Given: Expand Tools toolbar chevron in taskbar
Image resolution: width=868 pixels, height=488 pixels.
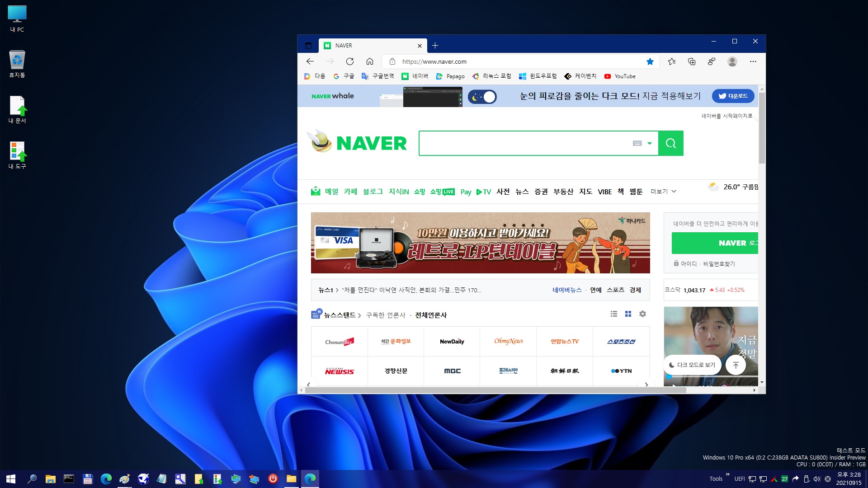Looking at the screenshot, I should coord(727,474).
